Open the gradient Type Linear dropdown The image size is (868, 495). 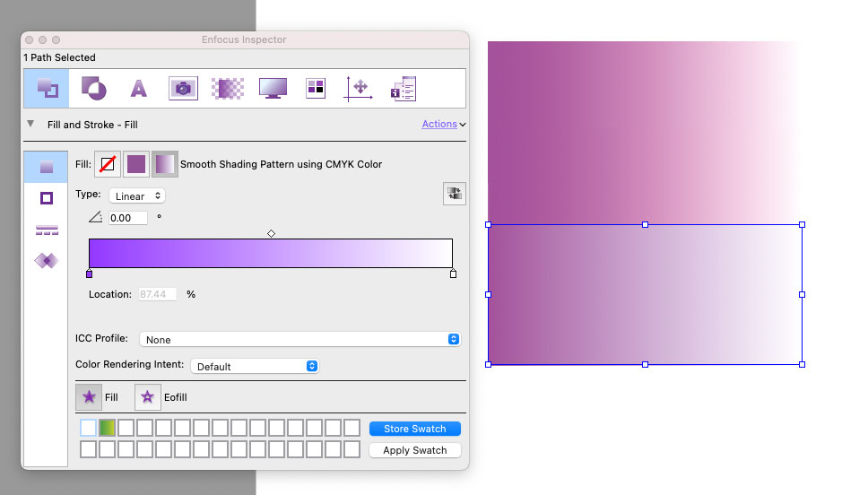click(x=137, y=196)
